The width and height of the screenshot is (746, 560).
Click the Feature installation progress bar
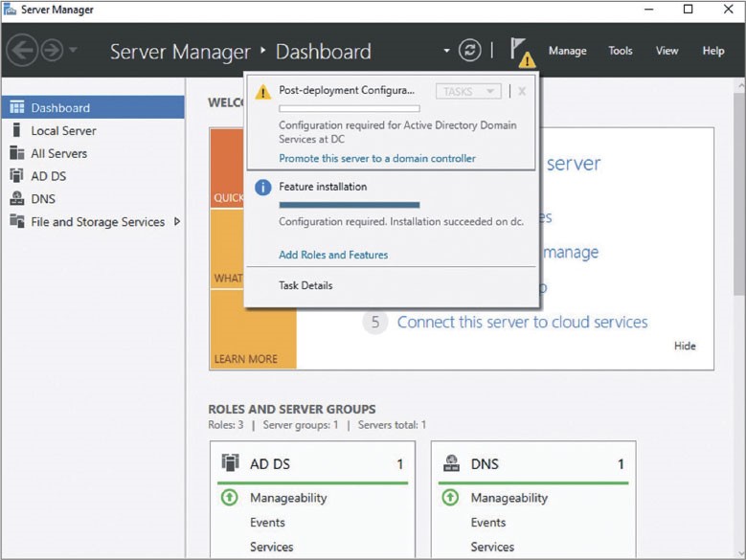pos(349,204)
